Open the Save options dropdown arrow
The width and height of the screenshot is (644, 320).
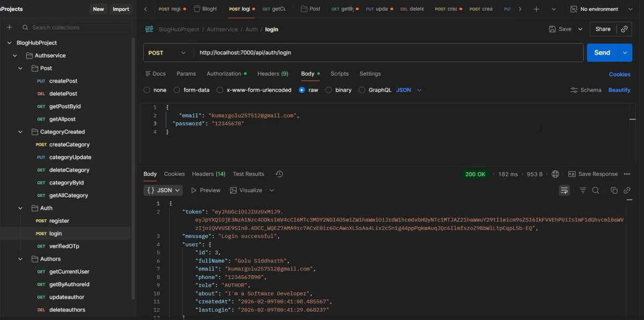(x=580, y=29)
